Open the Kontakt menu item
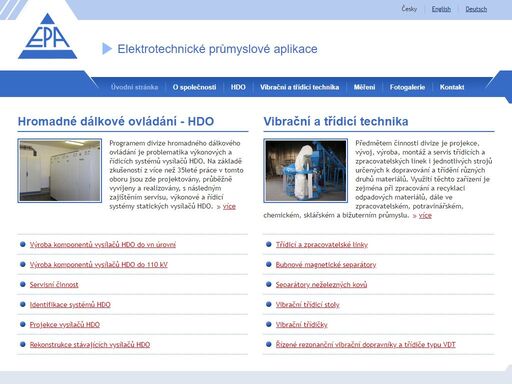512x384 pixels. tap(452, 87)
